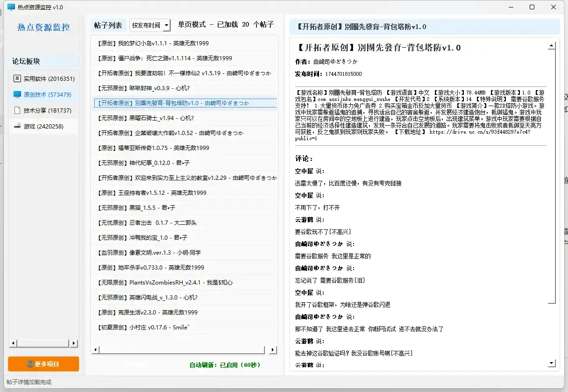Click the dropdown arrow of the sort selector
Image resolution: width=568 pixels, height=392 pixels.
166,25
